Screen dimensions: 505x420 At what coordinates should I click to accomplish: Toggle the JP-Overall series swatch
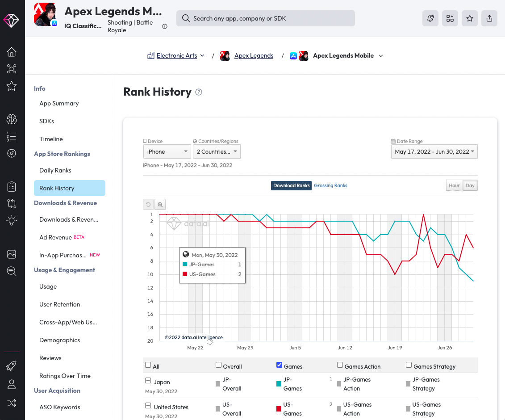pos(218,384)
